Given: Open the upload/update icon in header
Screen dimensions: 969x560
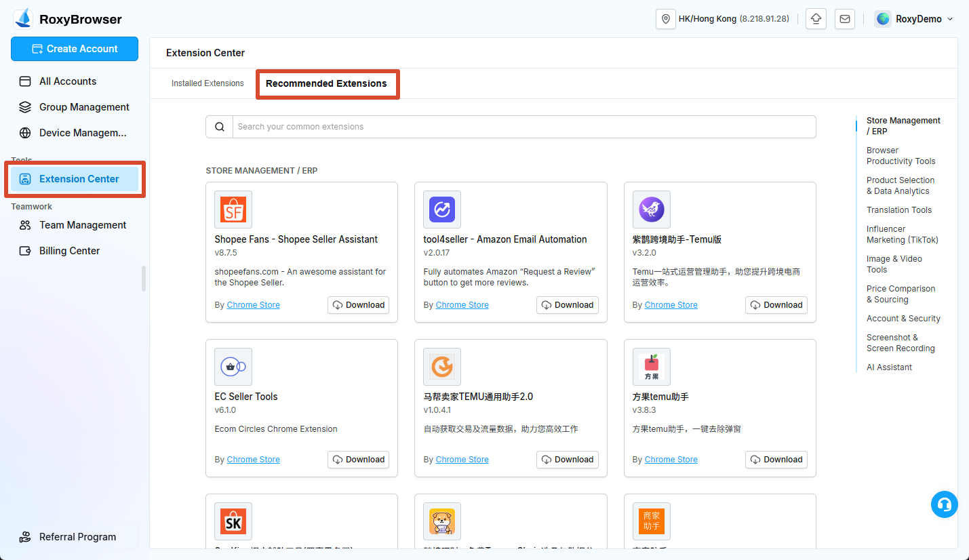Looking at the screenshot, I should tap(816, 19).
